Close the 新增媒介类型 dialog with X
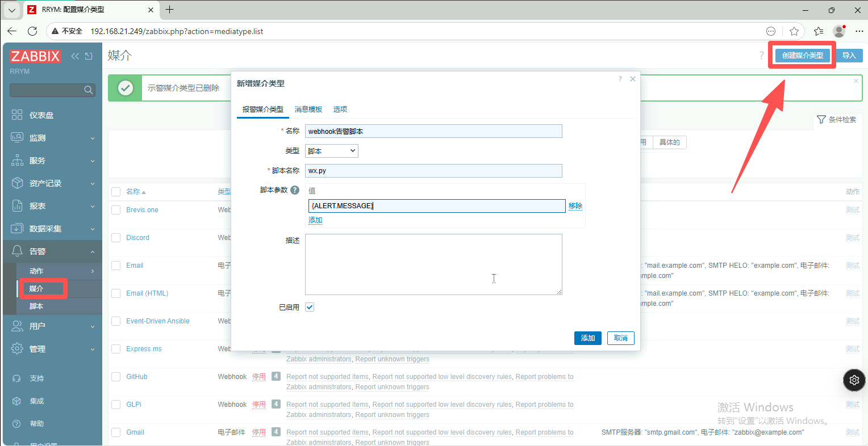Viewport: 868px width, 446px height. click(x=632, y=79)
